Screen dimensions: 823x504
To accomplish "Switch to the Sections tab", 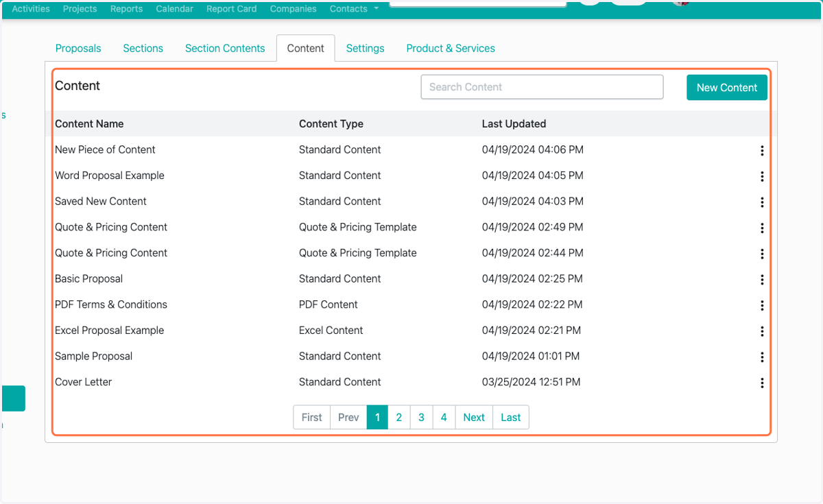I will coord(143,48).
